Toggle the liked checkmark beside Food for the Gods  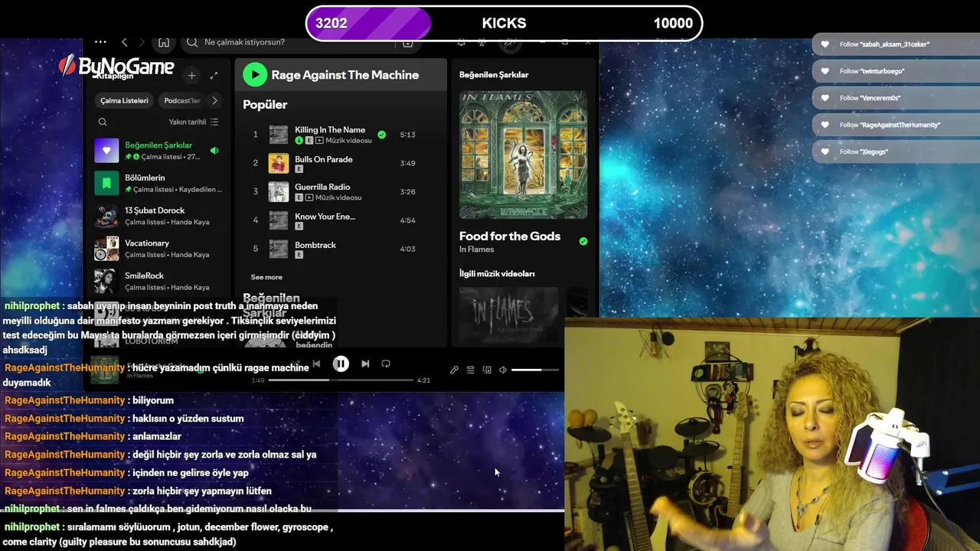pyautogui.click(x=583, y=241)
